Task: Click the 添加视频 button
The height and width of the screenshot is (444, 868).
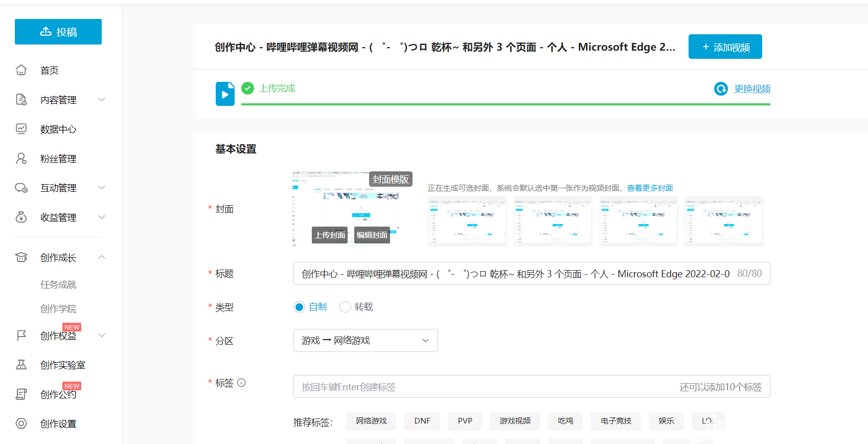Action: tap(725, 47)
